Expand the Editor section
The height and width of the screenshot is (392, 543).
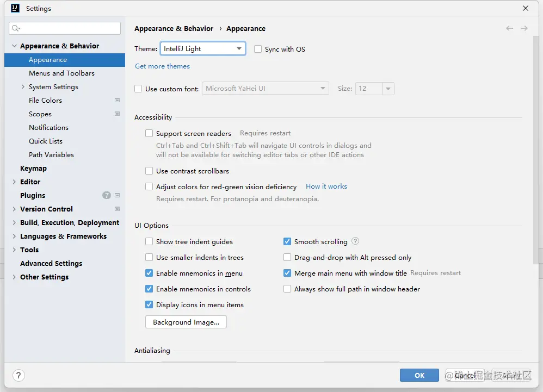pos(14,182)
